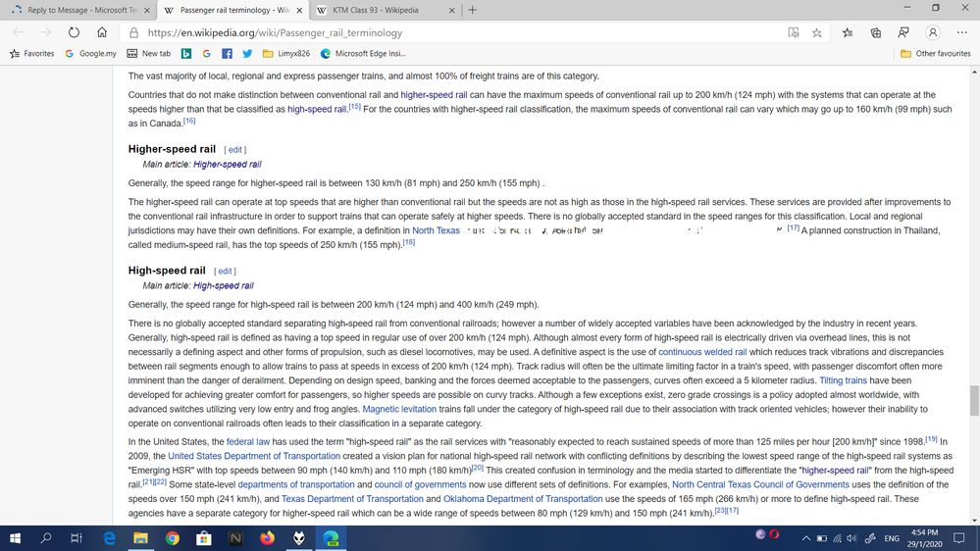980x551 pixels.
Task: Open United States Department of Transportation link
Action: click(254, 456)
